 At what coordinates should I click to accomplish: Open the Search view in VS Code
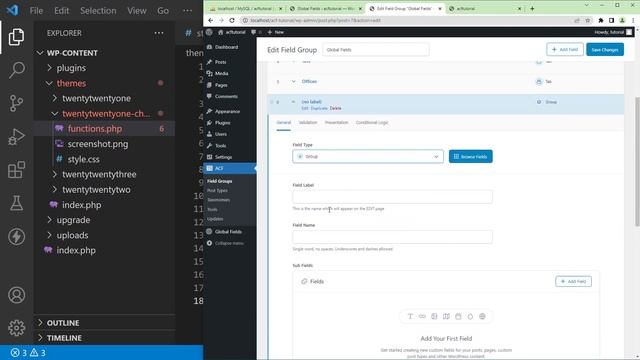coord(16,70)
